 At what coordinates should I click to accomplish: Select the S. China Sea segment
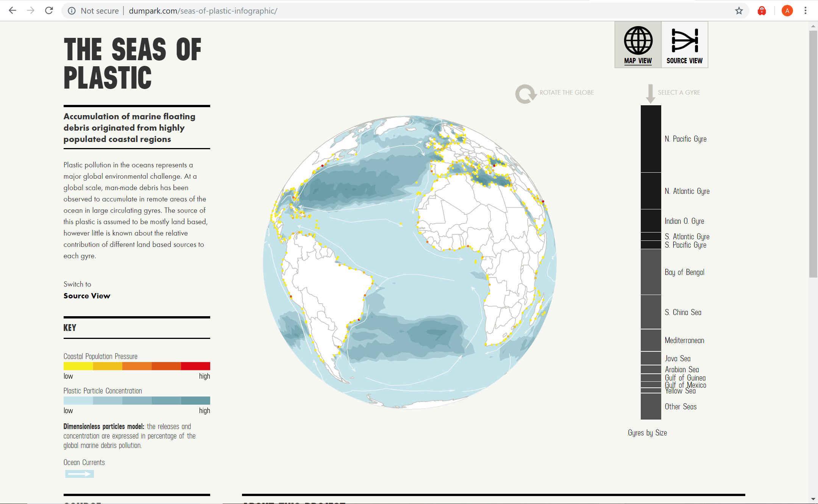point(651,312)
